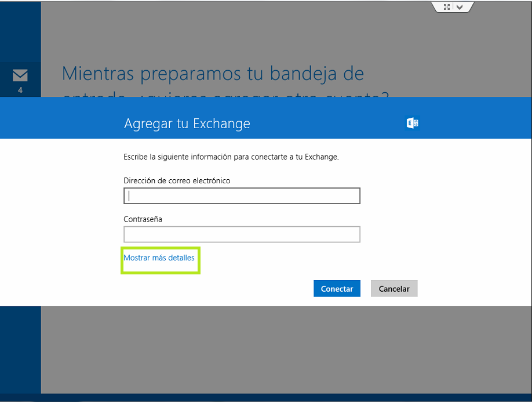Click the 'Mientras preparamos tu bandeja de' heading
This screenshot has width=532, height=402.
(213, 74)
